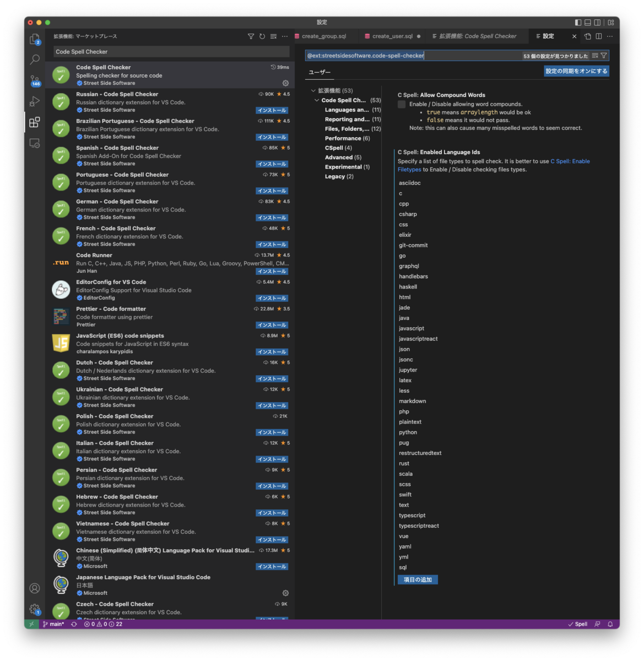Synchronize changes icon in status bar
This screenshot has height=661, width=644.
point(74,624)
